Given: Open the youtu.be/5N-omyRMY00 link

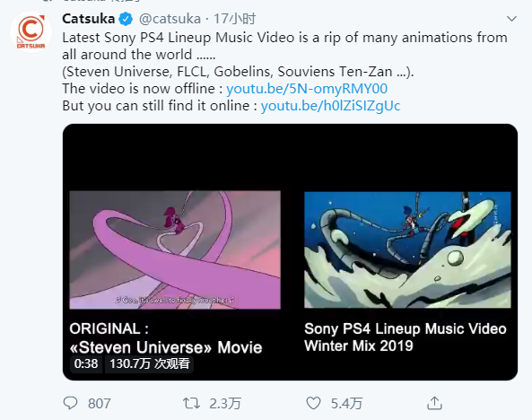Looking at the screenshot, I should pos(307,89).
